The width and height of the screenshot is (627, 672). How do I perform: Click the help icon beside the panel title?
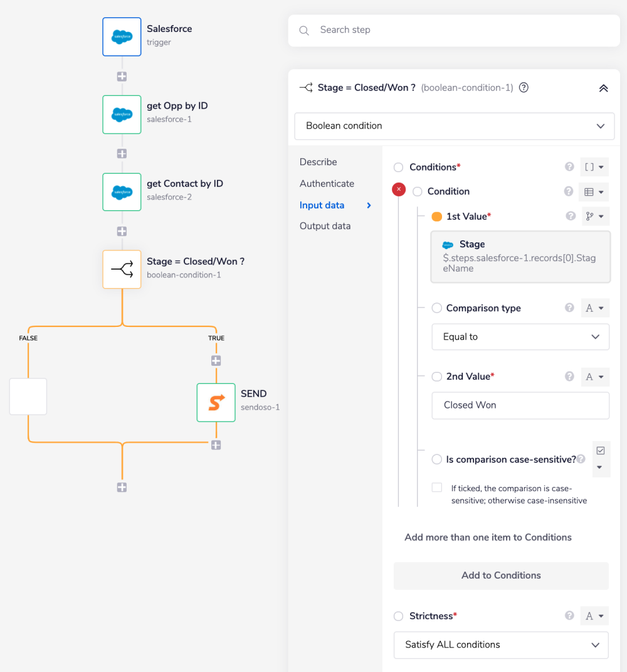(524, 88)
